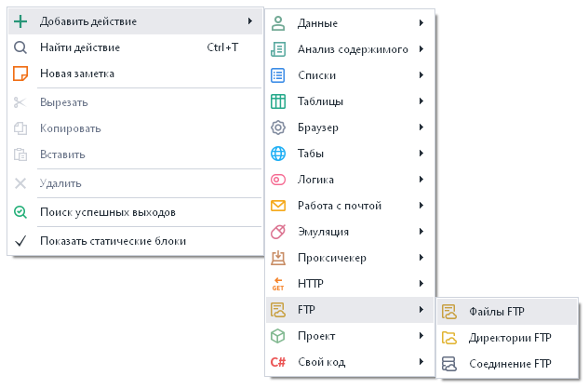Viewport: 588px width, 389px height.
Task: Click the orange note icon for Новая заметка
Action: (20, 74)
